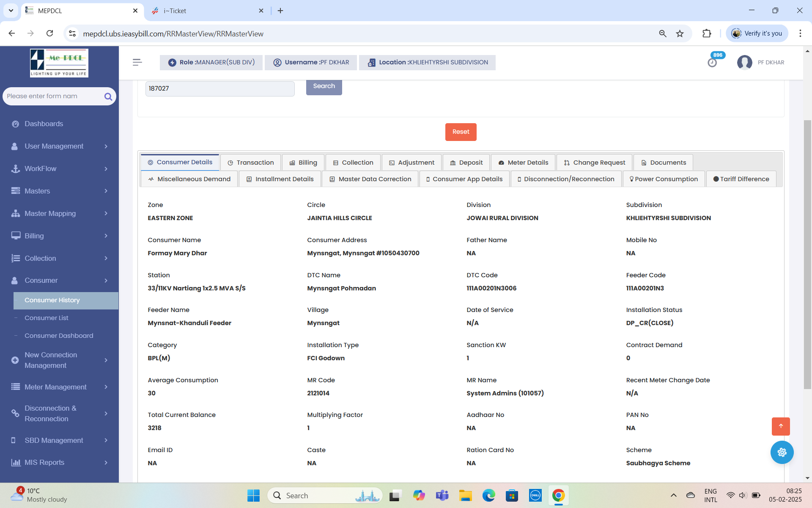Open the Chrome tab search dropdown
Screen dimensions: 812x508
tap(11, 11)
